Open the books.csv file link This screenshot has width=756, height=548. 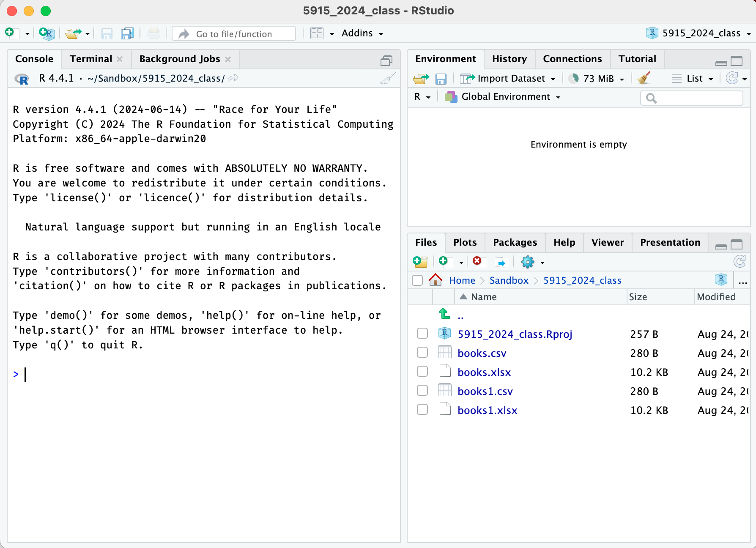pos(482,353)
